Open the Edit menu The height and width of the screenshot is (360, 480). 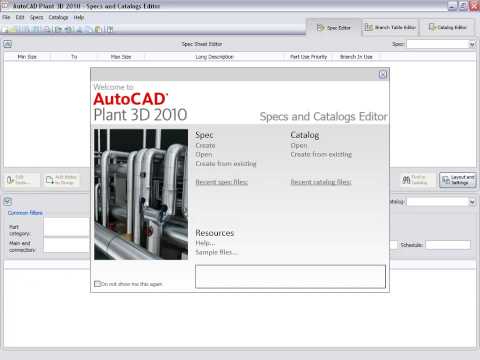20,17
